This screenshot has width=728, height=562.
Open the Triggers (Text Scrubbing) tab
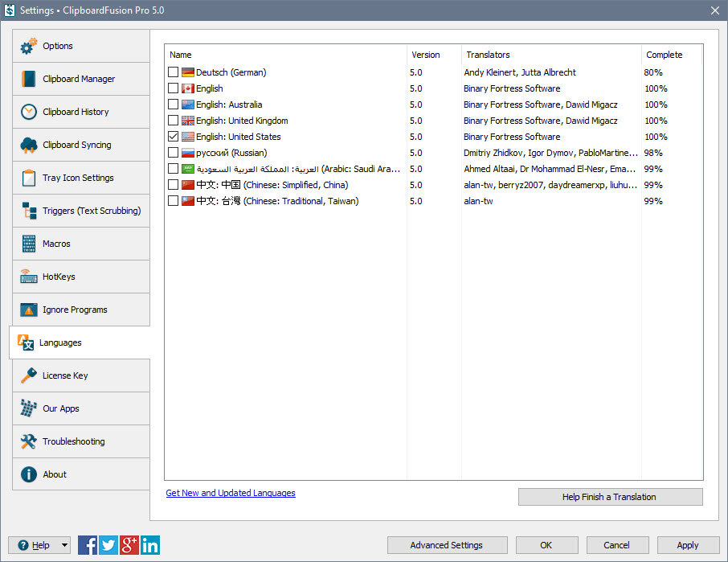pos(81,211)
